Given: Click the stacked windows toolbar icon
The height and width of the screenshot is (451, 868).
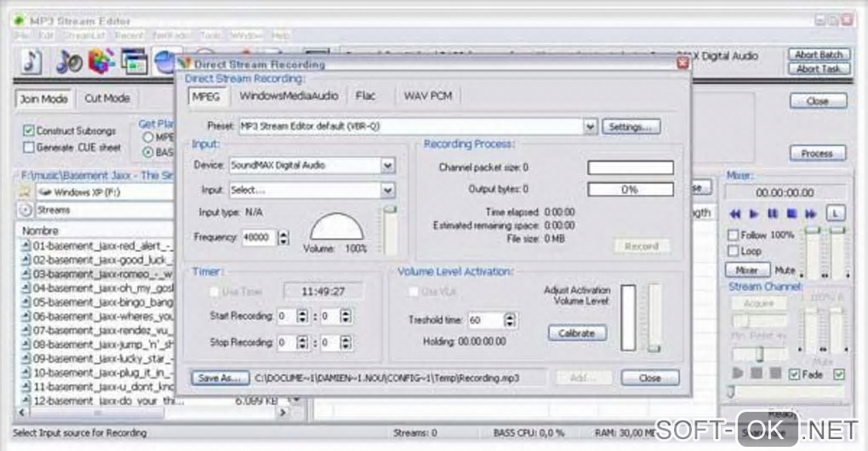Looking at the screenshot, I should click(134, 62).
